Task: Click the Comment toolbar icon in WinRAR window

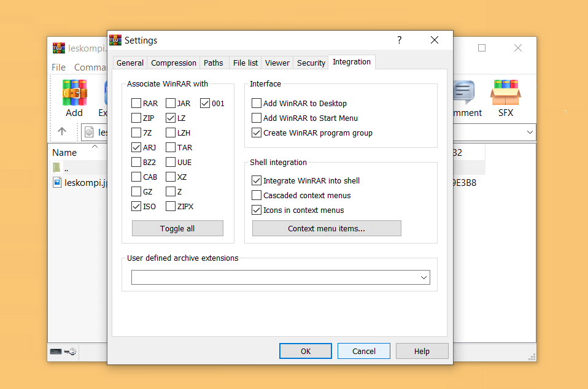Action: (x=464, y=93)
